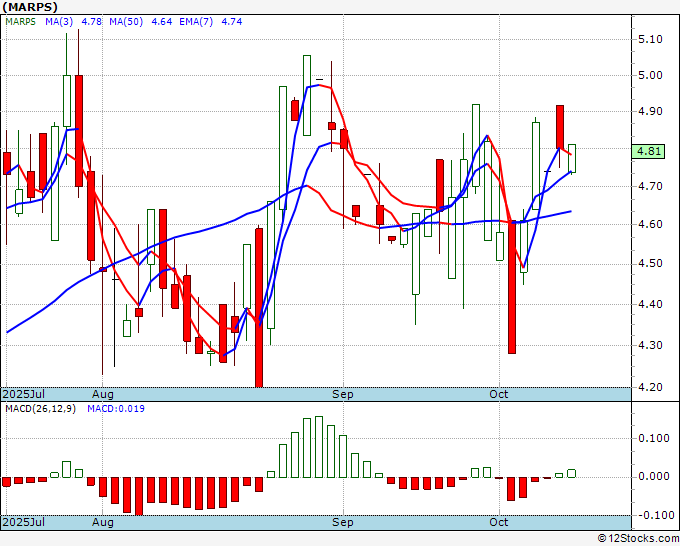680x546 pixels.
Task: Click the 5.10 price axis label
Action: (x=651, y=39)
